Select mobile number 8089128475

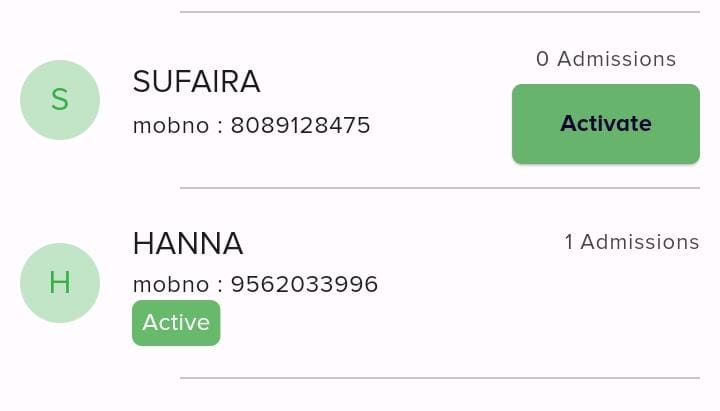pyautogui.click(x=301, y=126)
